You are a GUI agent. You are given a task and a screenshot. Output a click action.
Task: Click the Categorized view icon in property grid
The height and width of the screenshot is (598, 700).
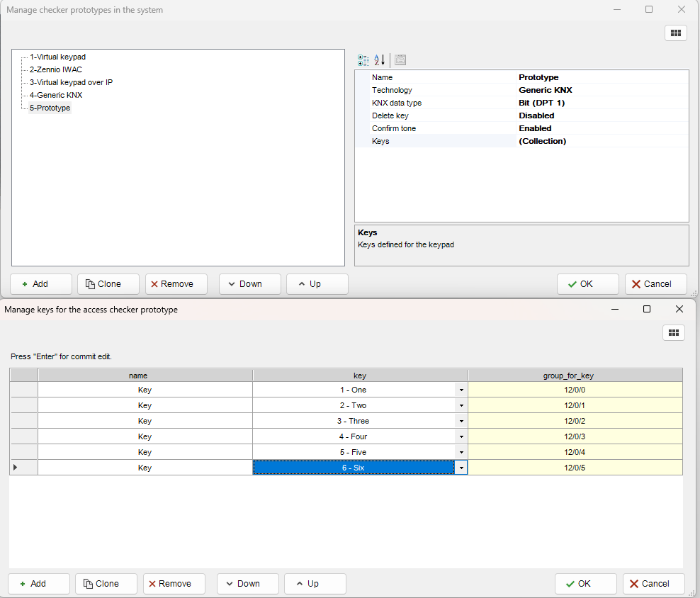point(363,60)
